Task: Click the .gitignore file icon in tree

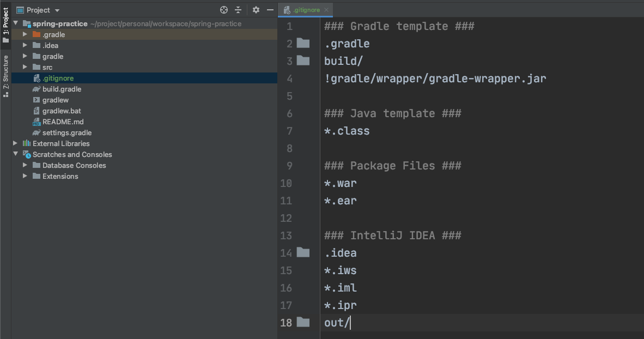Action: tap(37, 78)
